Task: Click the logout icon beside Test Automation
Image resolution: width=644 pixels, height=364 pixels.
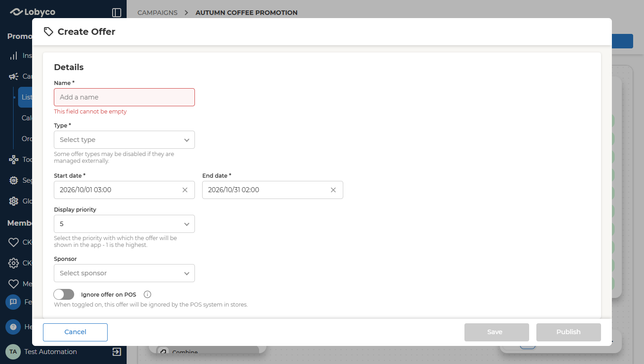Action: click(x=117, y=351)
